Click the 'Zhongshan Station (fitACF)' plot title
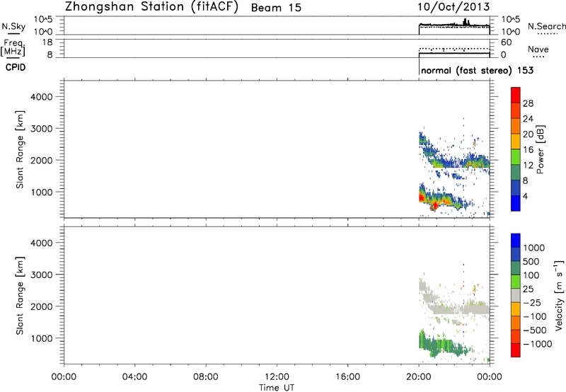566x392 pixels. [151, 7]
